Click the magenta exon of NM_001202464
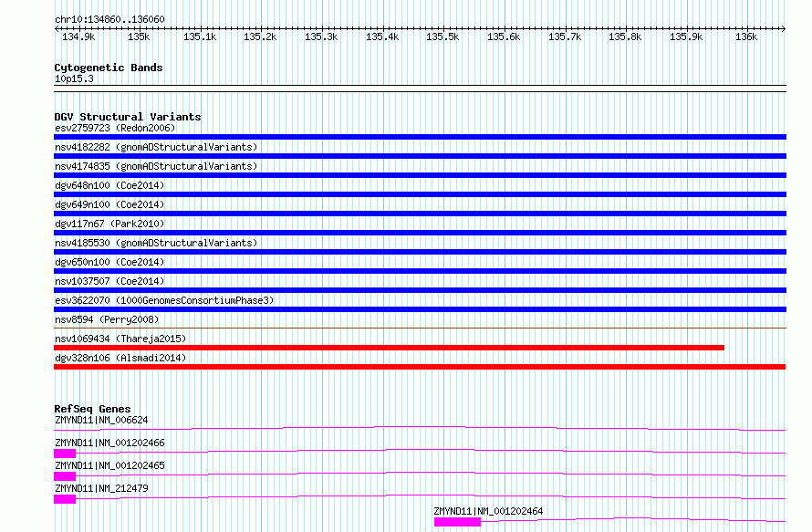The height and width of the screenshot is (532, 812). tap(457, 522)
